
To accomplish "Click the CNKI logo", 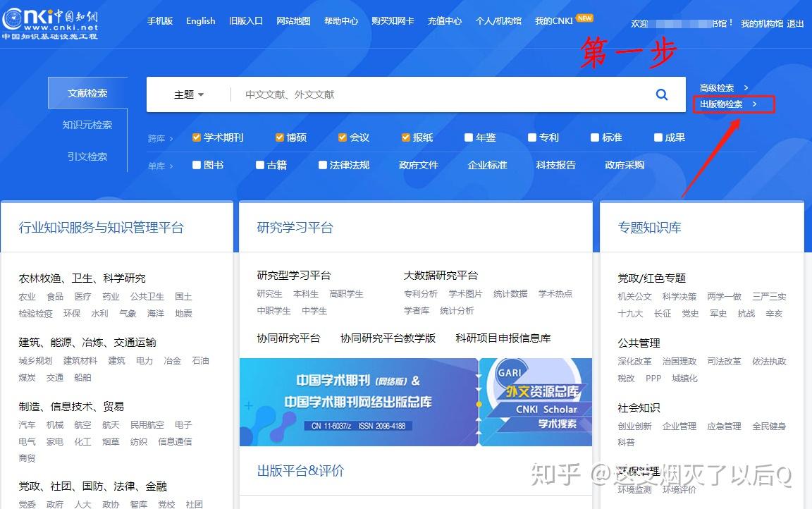I will pos(49,21).
